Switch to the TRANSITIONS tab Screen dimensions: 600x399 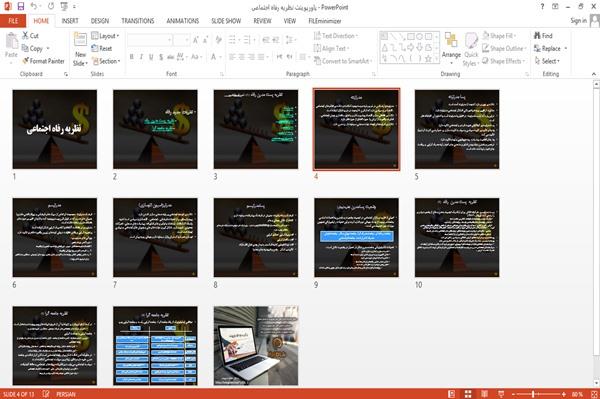(x=138, y=21)
